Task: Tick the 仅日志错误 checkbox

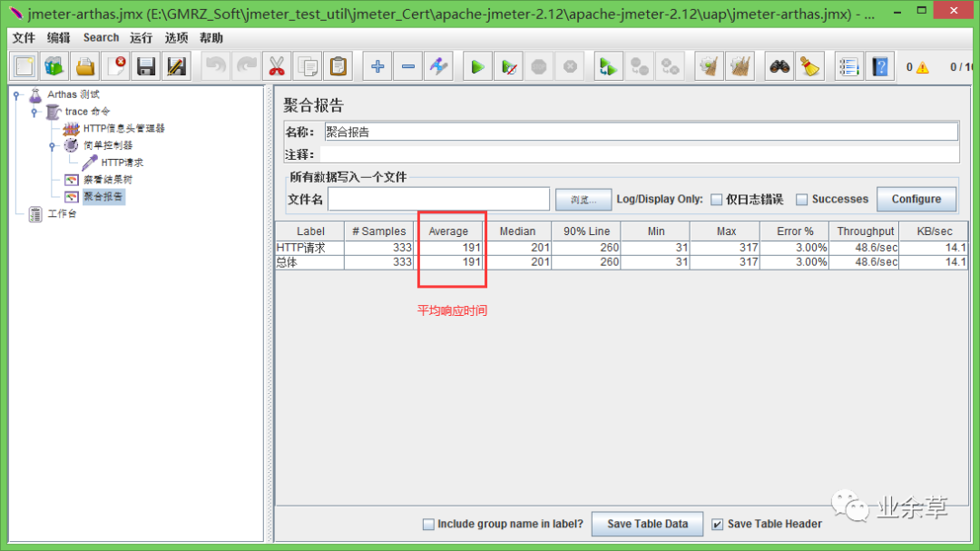Action: click(x=716, y=200)
